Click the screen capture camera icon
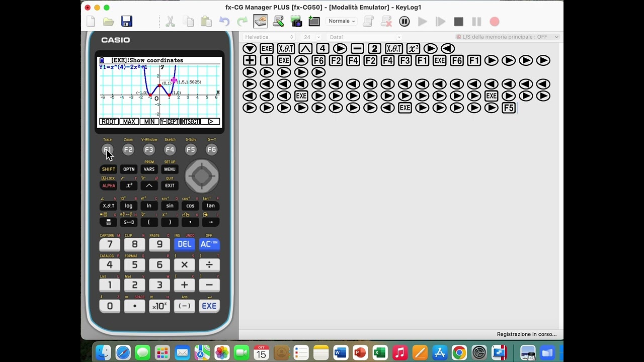Image resolution: width=644 pixels, height=362 pixels. pyautogui.click(x=296, y=22)
